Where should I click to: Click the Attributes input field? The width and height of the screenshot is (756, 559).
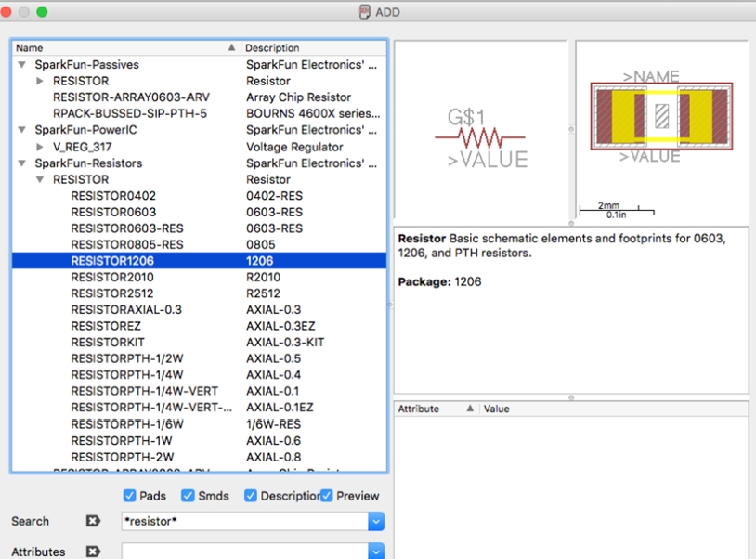(245, 551)
